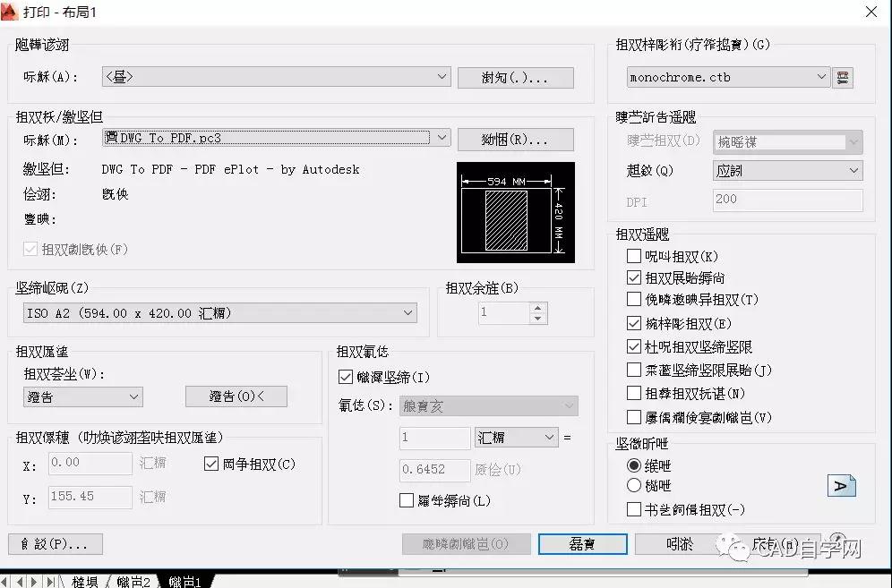Viewport: 892px width, 588px height.
Task: Open the printer dropdown showing DWG To PDF.pc3
Action: pos(442,137)
